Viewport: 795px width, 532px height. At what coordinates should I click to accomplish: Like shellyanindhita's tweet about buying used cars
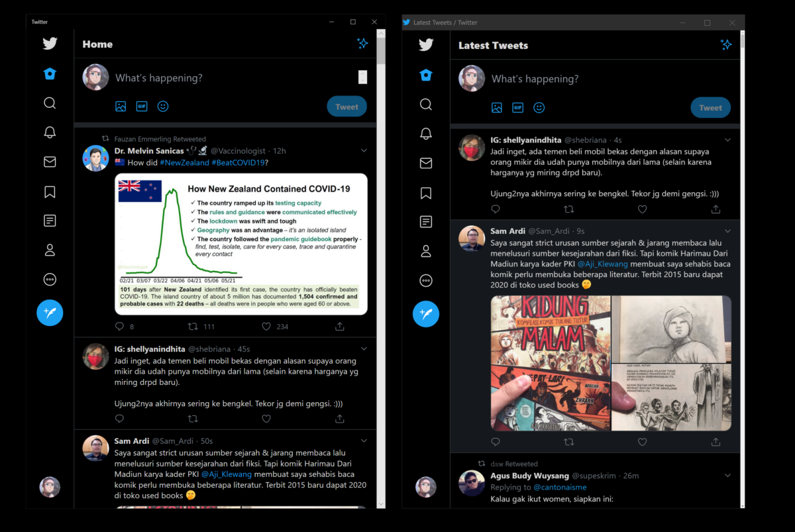pyautogui.click(x=266, y=419)
